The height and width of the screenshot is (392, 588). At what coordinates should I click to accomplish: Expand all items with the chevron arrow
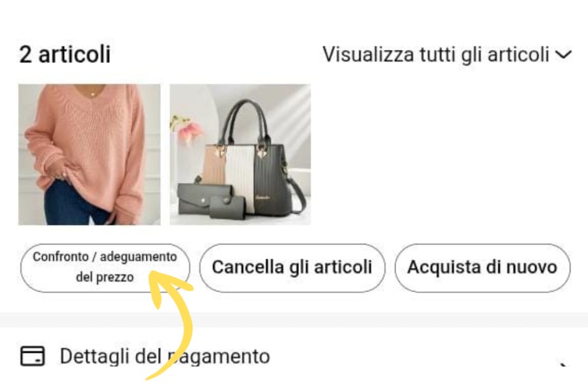click(x=563, y=55)
